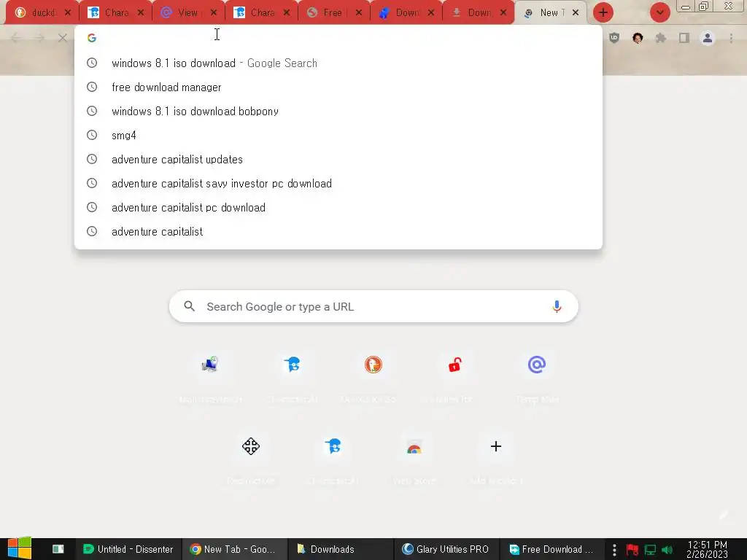Viewport: 747px width, 560px height.
Task: Select suggestion windows 8.1 iso download bobpony
Action: tap(338, 111)
